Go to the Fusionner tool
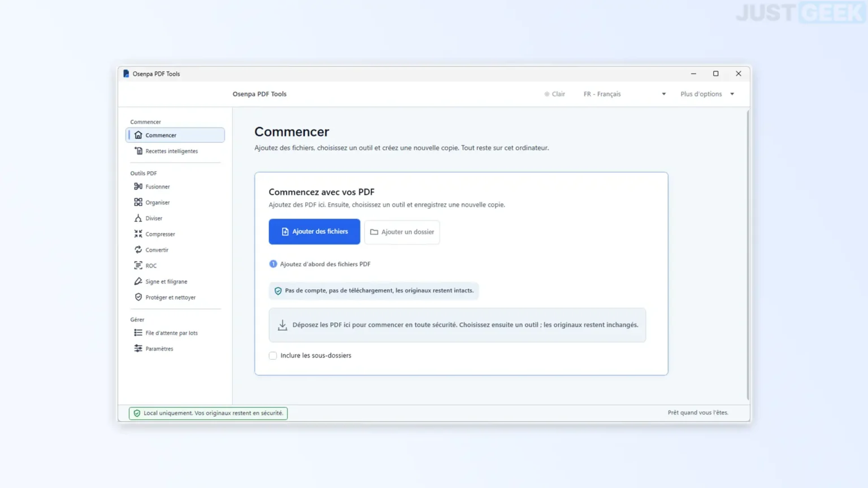 [x=175, y=186]
